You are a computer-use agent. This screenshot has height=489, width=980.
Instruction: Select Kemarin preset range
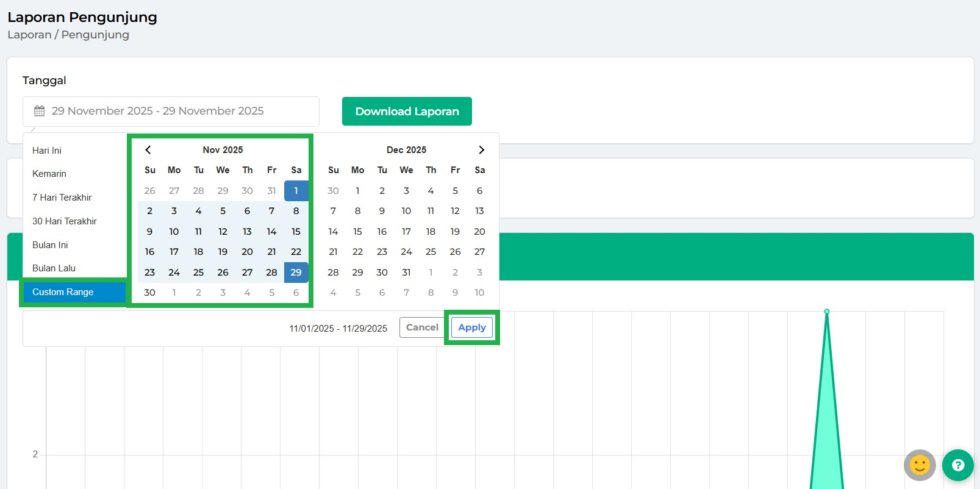49,174
